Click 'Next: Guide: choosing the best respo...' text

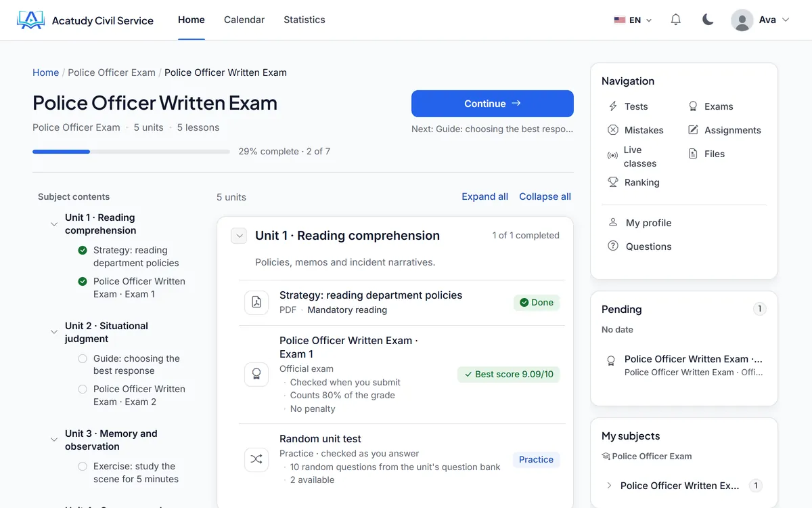493,129
